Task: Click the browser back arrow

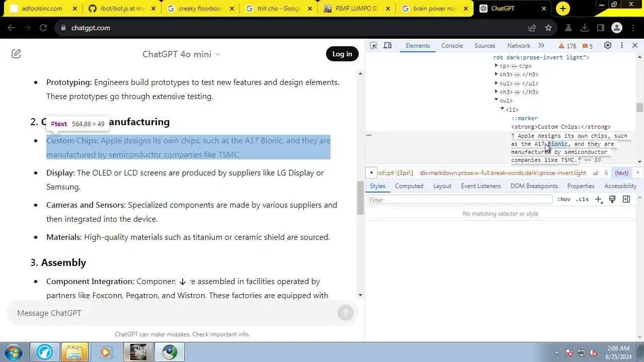Action: [x=11, y=28]
